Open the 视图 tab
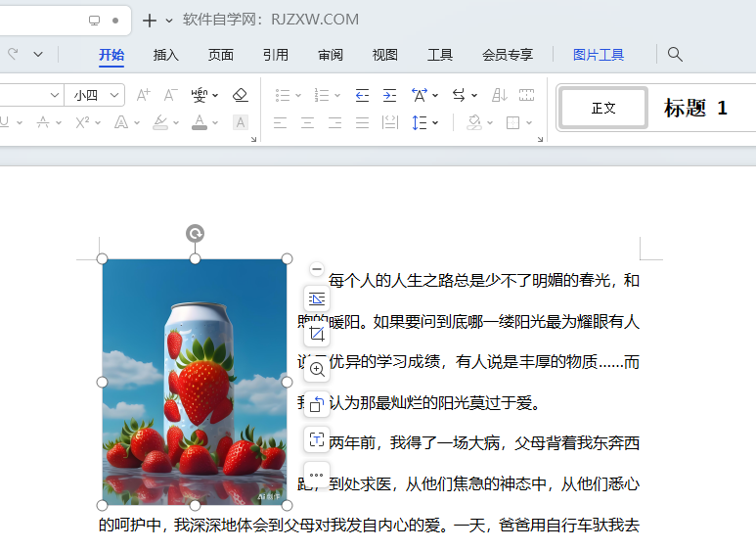Screen dimensions: 756x550 point(384,55)
